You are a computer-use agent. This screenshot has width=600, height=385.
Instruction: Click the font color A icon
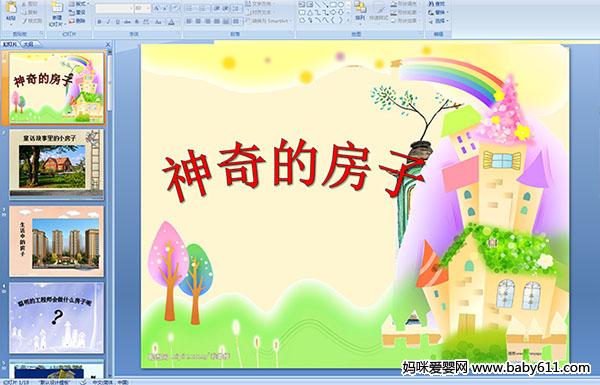click(171, 22)
